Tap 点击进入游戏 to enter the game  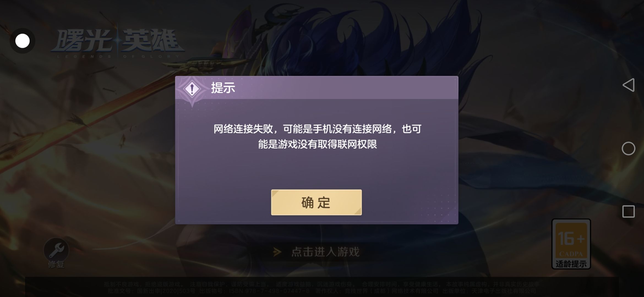(x=325, y=252)
